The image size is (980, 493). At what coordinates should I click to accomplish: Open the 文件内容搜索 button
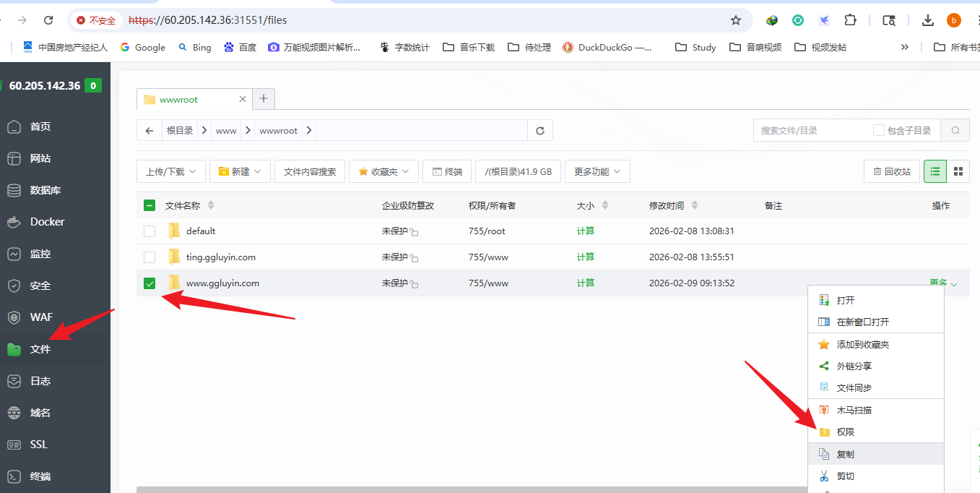(309, 171)
